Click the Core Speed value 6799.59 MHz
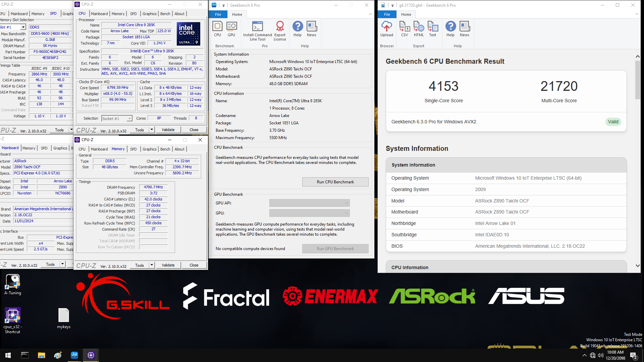The height and width of the screenshot is (362, 644). (118, 87)
